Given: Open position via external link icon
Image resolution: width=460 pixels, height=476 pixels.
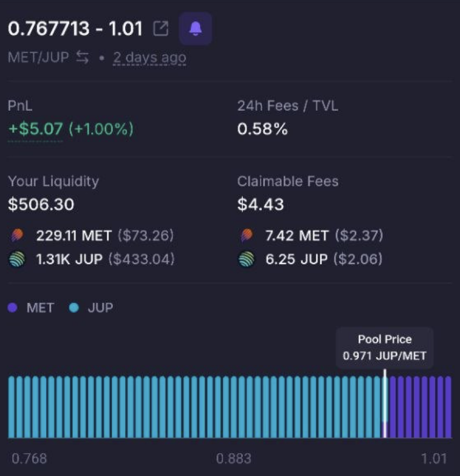Looking at the screenshot, I should coord(161,28).
